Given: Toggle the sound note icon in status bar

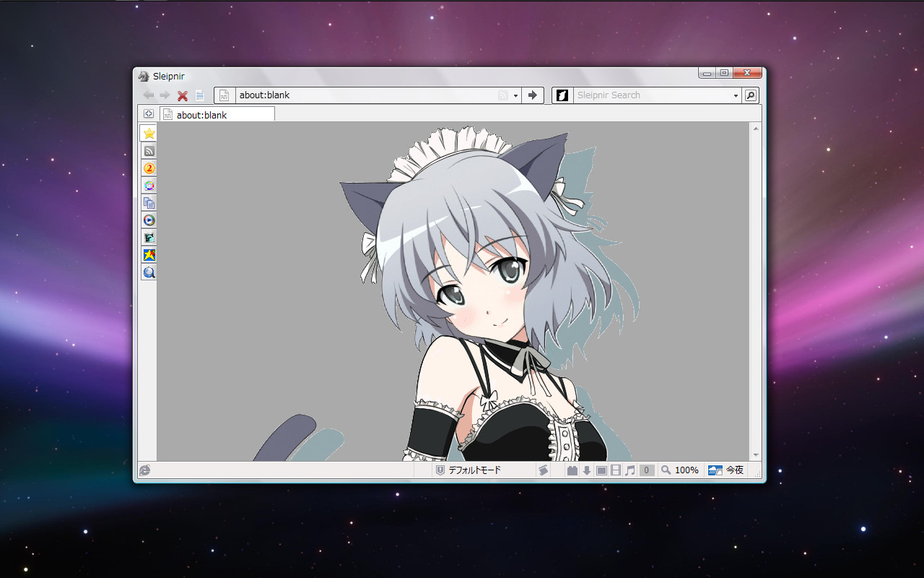Looking at the screenshot, I should (630, 470).
